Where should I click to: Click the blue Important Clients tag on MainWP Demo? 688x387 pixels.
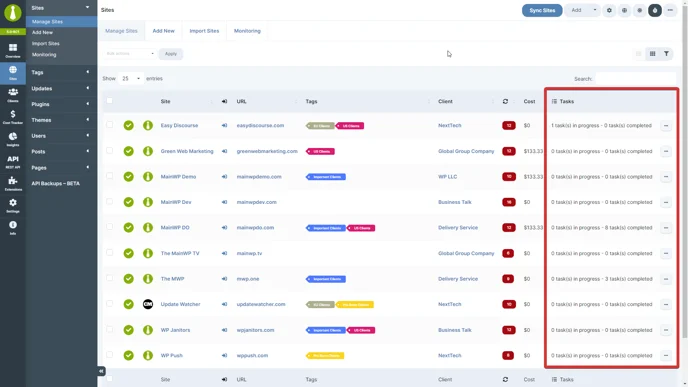click(326, 177)
